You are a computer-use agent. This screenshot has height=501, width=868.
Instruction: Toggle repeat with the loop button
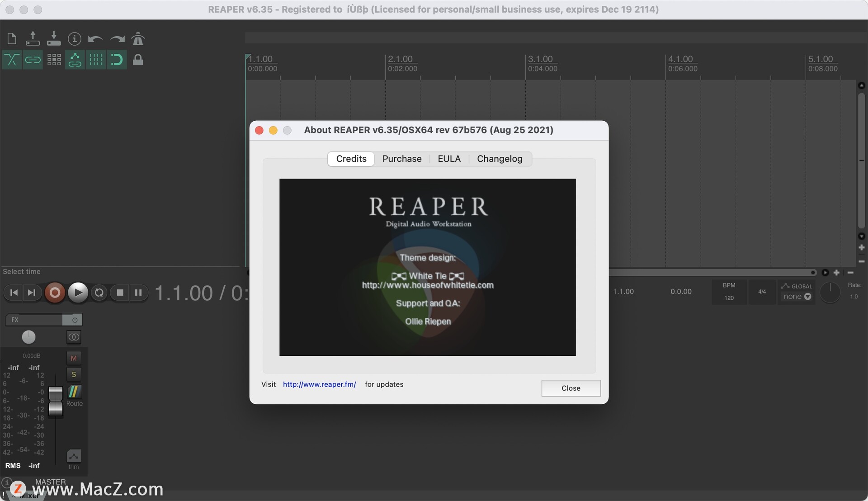point(99,293)
